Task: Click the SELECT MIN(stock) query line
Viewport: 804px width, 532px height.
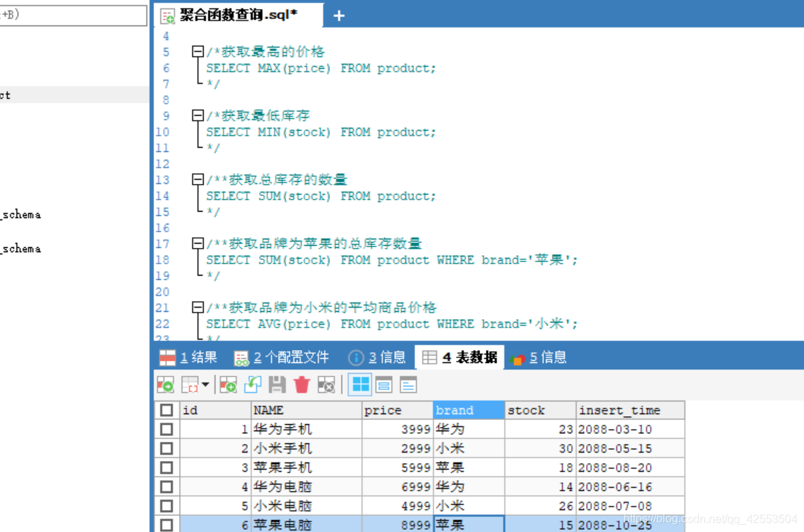Action: tap(320, 132)
